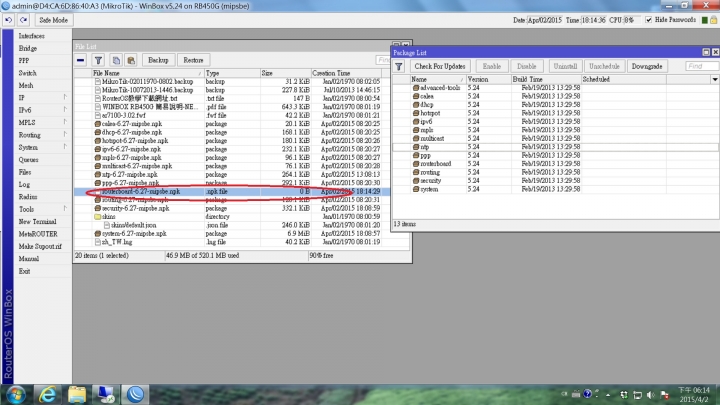This screenshot has width=720, height=405.
Task: Select the system package row in Package List
Action: pos(556,189)
